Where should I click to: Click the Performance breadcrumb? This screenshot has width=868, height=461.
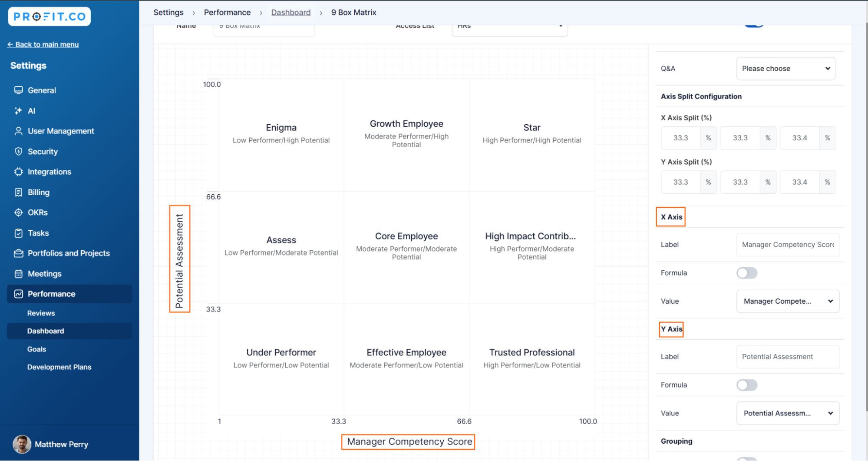(227, 13)
